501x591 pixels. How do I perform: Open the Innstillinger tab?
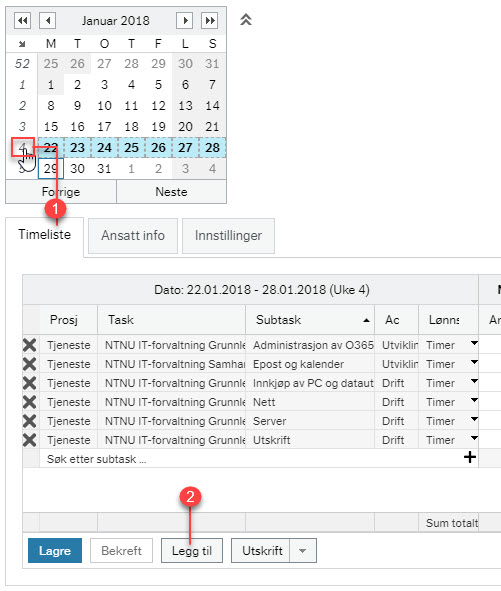click(228, 236)
